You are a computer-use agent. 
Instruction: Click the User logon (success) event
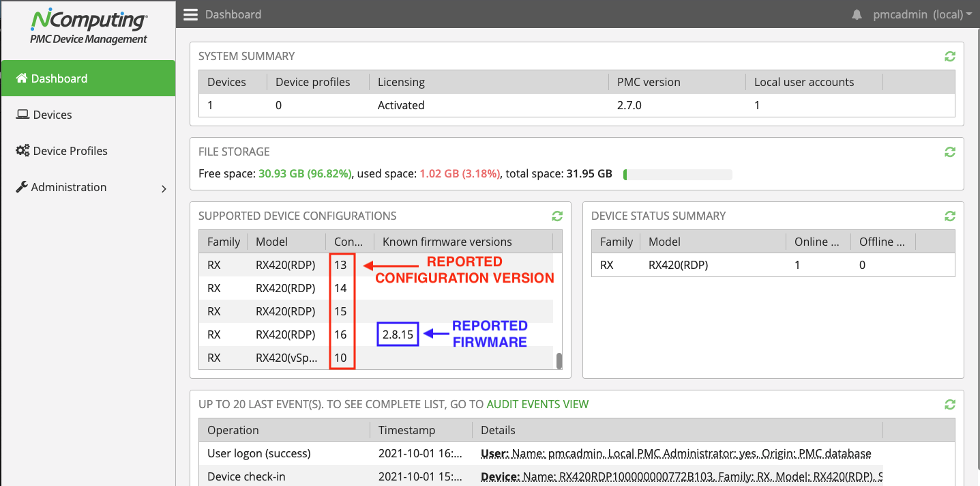(259, 453)
